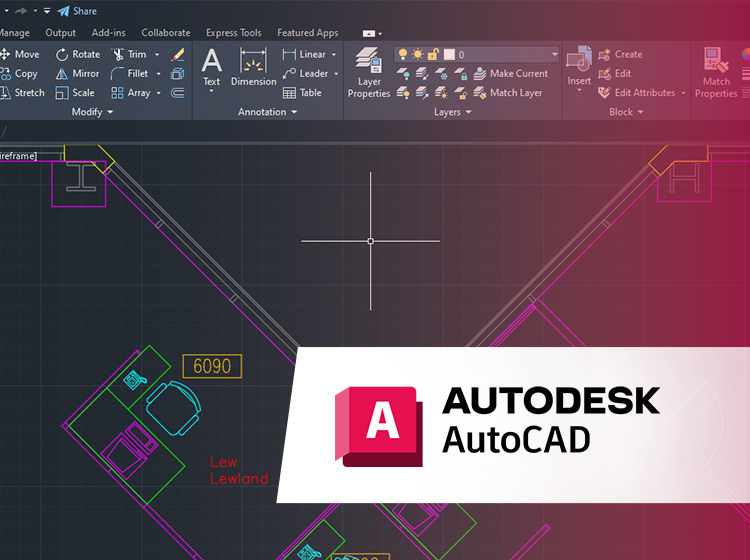750x560 pixels.
Task: Insert a Table annotation
Action: tap(302, 93)
